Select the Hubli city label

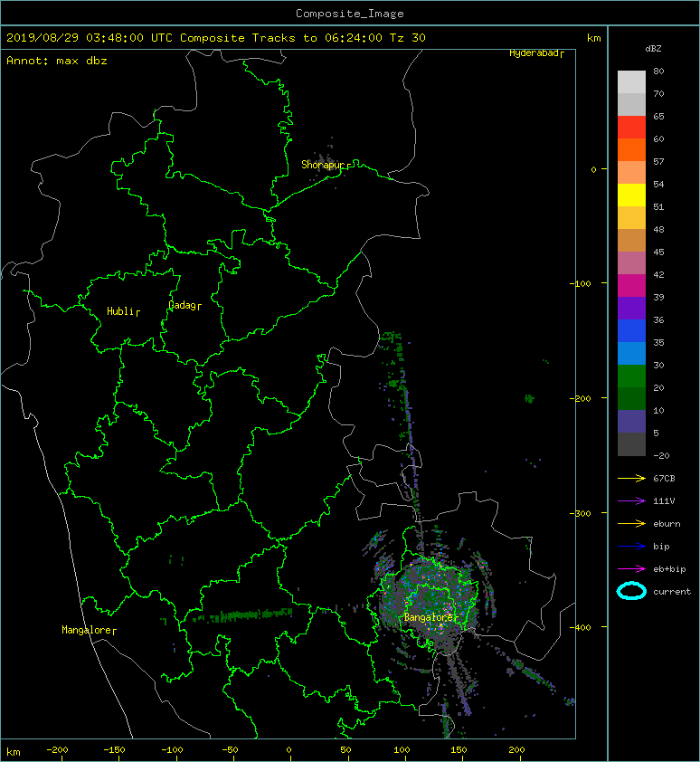coord(123,311)
